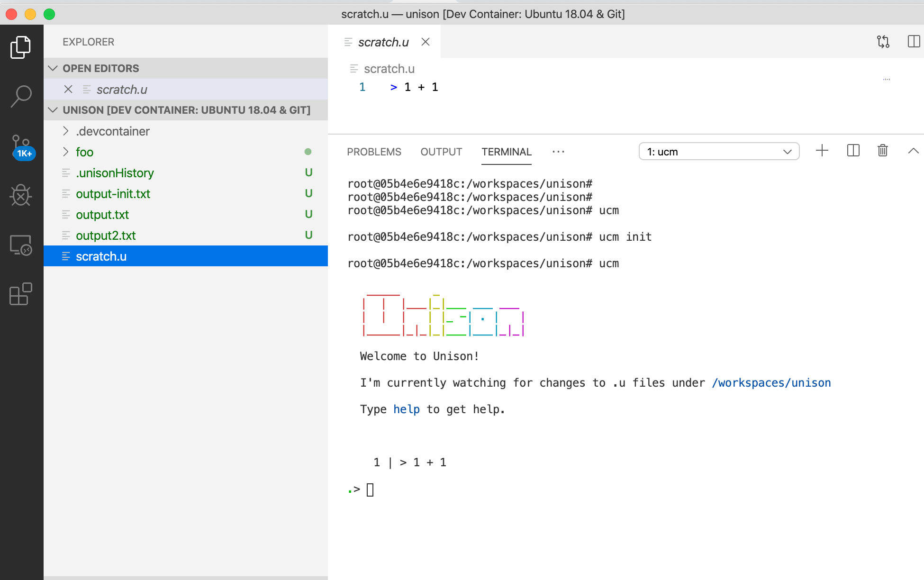Expand the foo folder
Screen dimensions: 924x580
point(66,152)
